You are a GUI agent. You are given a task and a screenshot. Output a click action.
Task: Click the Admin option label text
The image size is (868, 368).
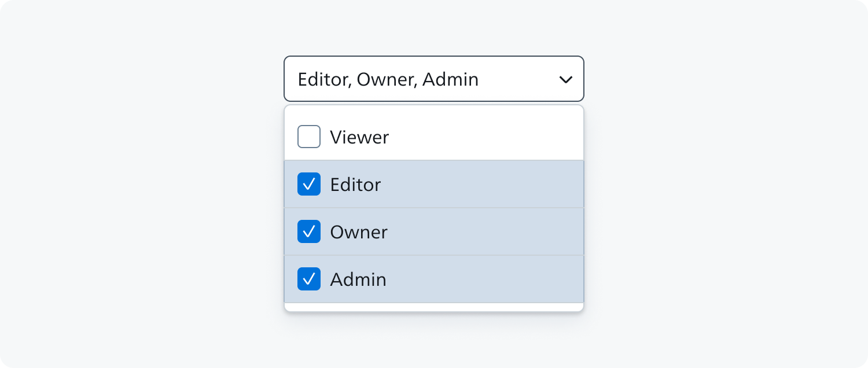pyautogui.click(x=358, y=279)
